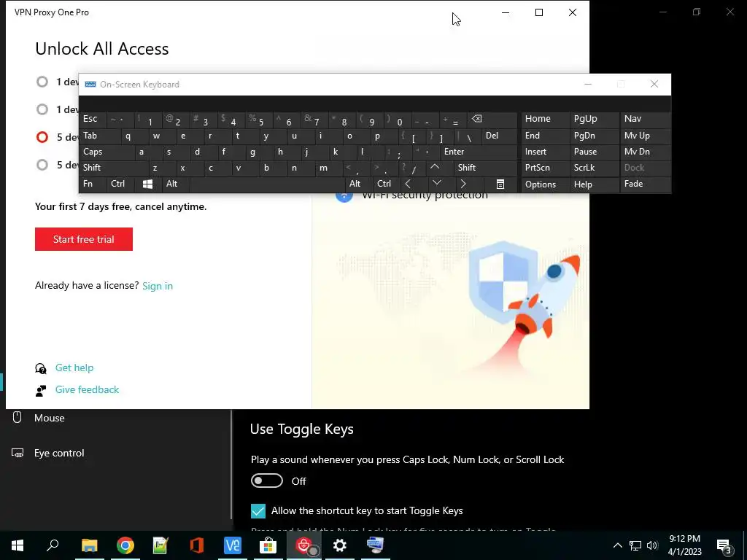Toggle the Fn key on On-Screen Keyboard
Viewport: 747px width, 560px height.
(93, 184)
